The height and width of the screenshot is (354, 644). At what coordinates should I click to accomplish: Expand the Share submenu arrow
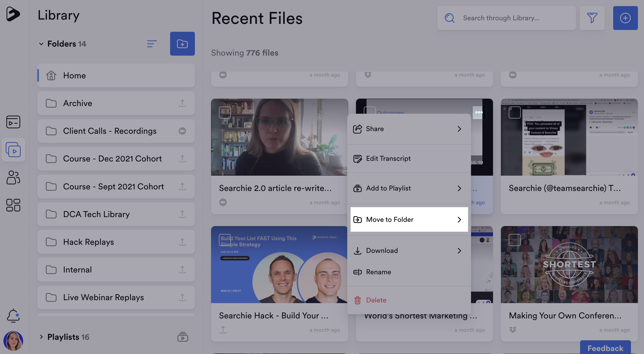pyautogui.click(x=459, y=129)
